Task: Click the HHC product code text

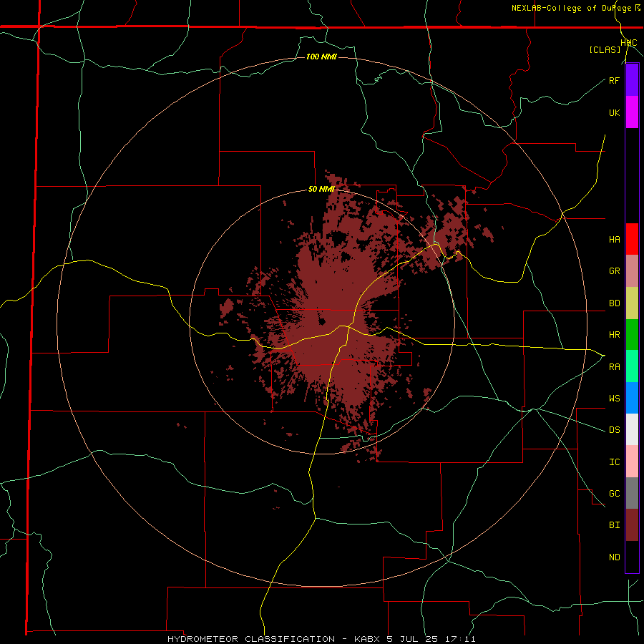Action: 629,43
